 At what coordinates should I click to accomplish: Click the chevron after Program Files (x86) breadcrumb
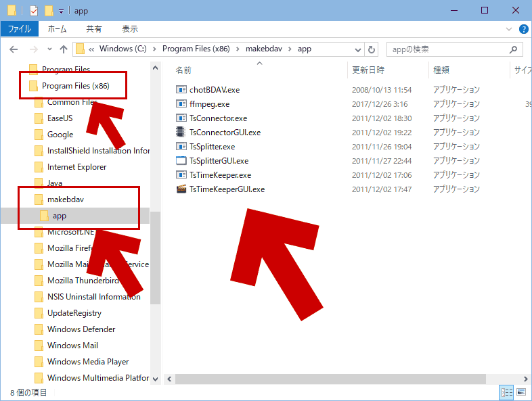238,49
